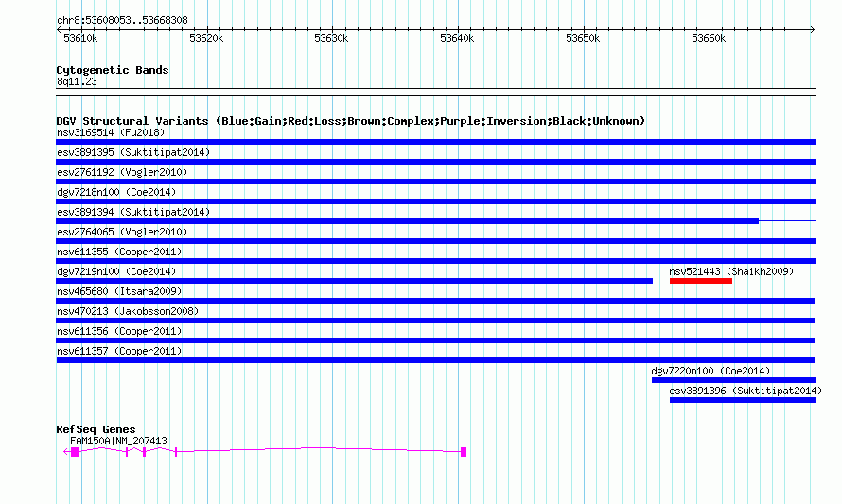The image size is (842, 504).
Task: Select the 8q11.23 cytogenetic band label
Action: pyautogui.click(x=77, y=82)
